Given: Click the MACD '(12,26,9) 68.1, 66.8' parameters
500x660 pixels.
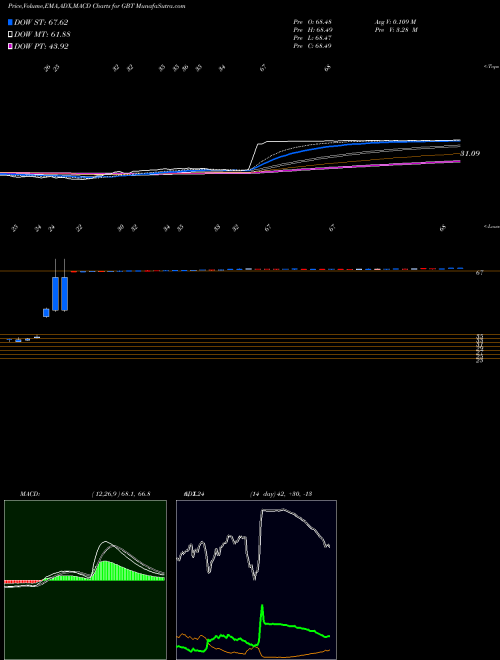Looking at the screenshot, I should coord(121,494).
